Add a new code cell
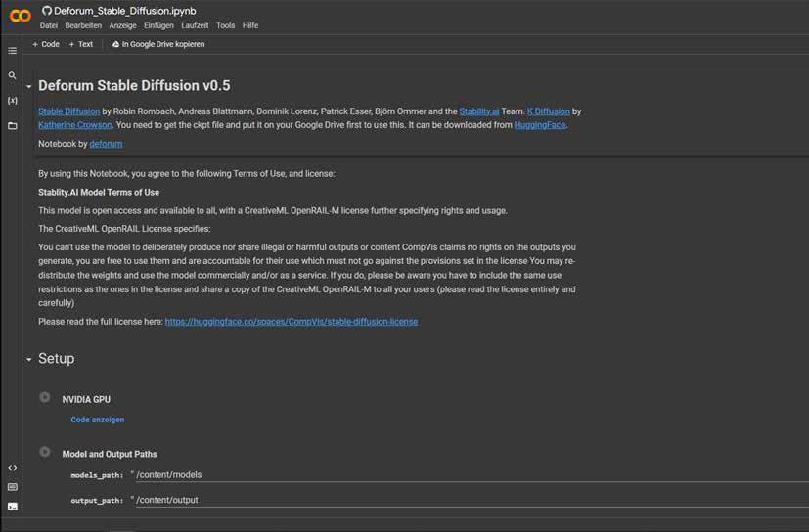 tap(46, 44)
